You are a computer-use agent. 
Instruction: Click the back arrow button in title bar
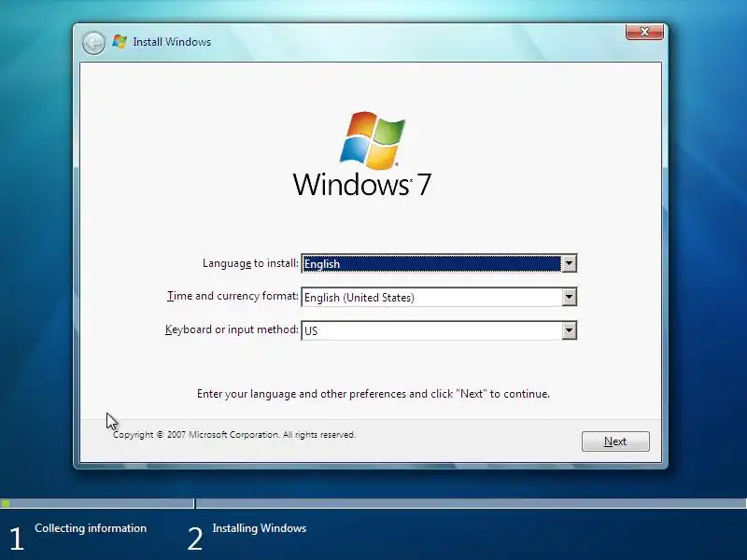tap(94, 43)
